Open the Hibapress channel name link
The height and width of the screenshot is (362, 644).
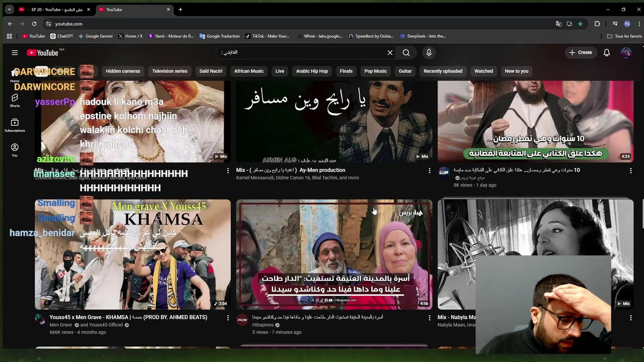[x=263, y=325]
